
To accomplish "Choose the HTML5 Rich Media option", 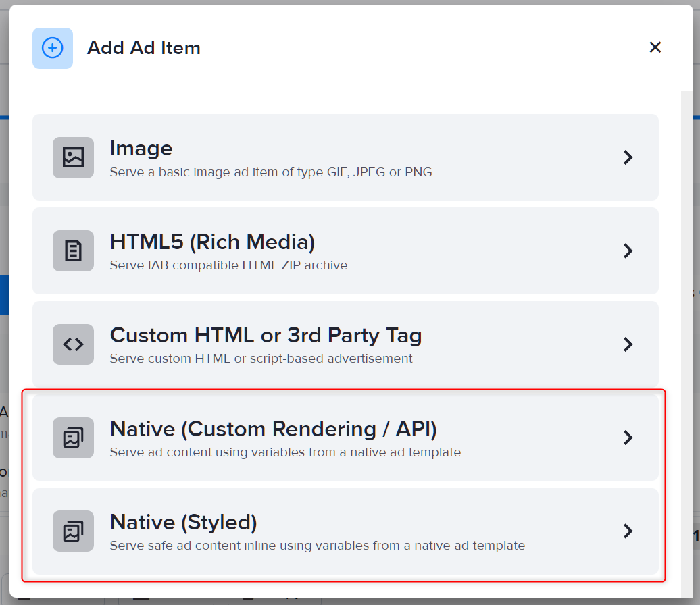I will (345, 251).
